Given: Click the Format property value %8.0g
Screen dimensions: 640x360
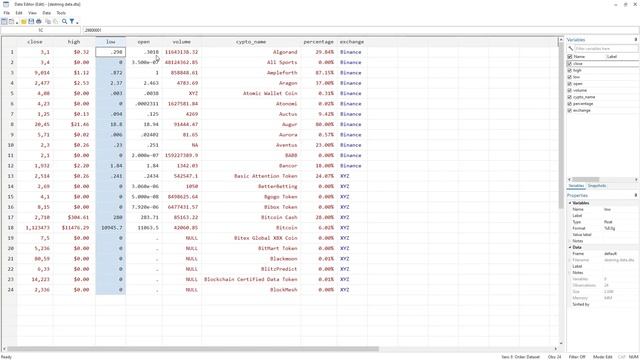Looking at the screenshot, I should click(x=610, y=229).
